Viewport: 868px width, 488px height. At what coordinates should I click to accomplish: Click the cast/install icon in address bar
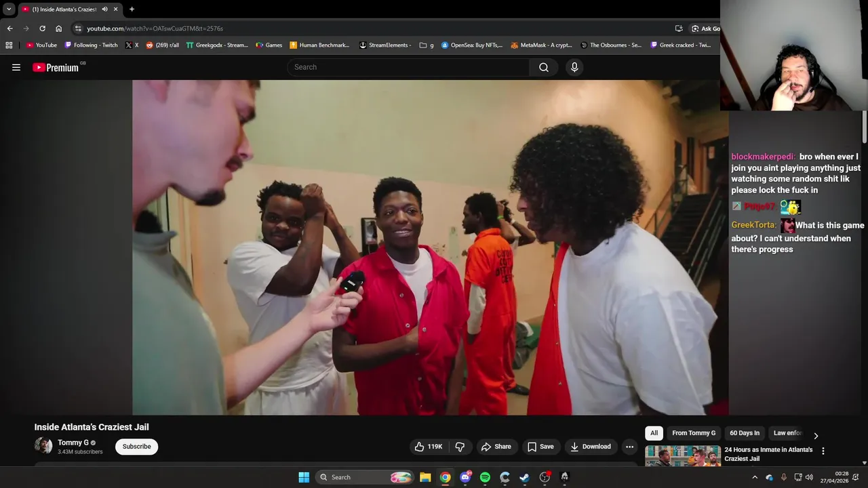coord(679,28)
